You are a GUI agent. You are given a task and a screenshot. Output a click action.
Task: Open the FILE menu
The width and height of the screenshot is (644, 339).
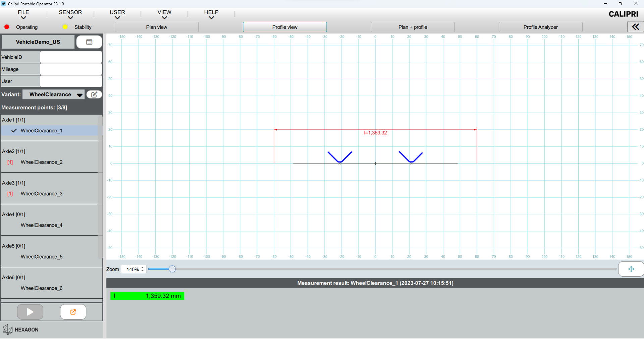[x=23, y=14]
